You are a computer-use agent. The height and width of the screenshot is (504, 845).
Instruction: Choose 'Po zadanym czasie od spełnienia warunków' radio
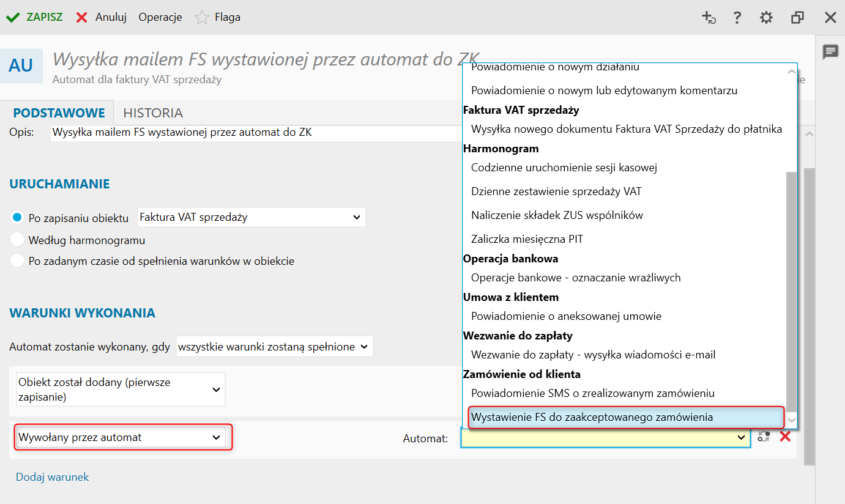[18, 261]
